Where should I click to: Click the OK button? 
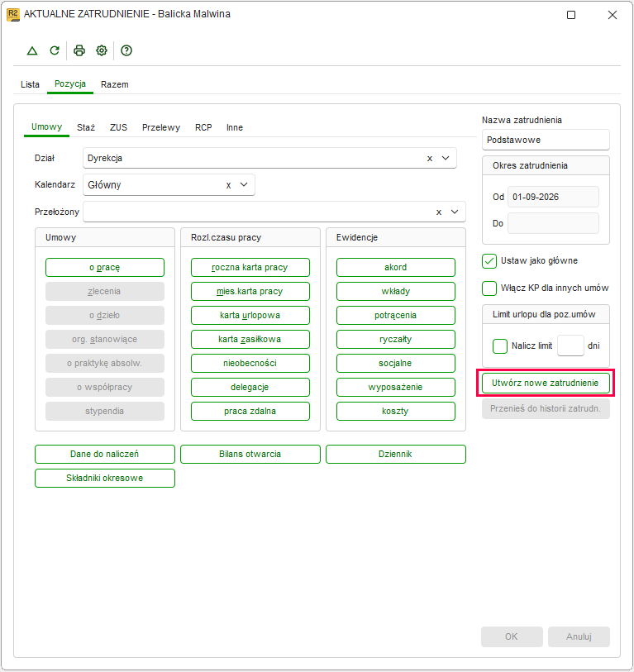512,636
